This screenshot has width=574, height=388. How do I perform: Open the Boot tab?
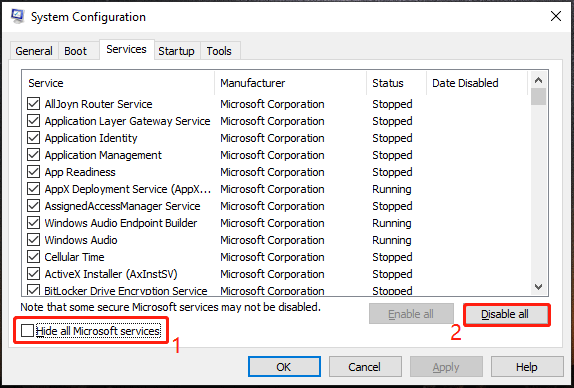[75, 51]
